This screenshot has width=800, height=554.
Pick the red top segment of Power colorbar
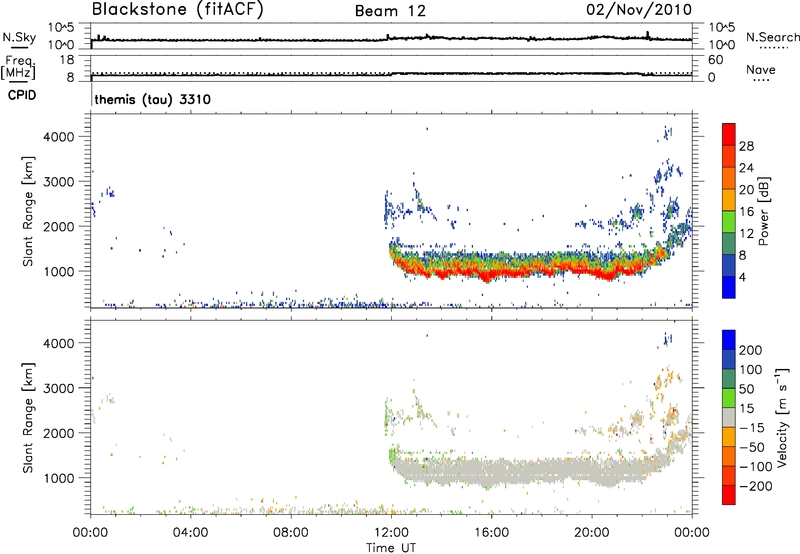point(729,134)
